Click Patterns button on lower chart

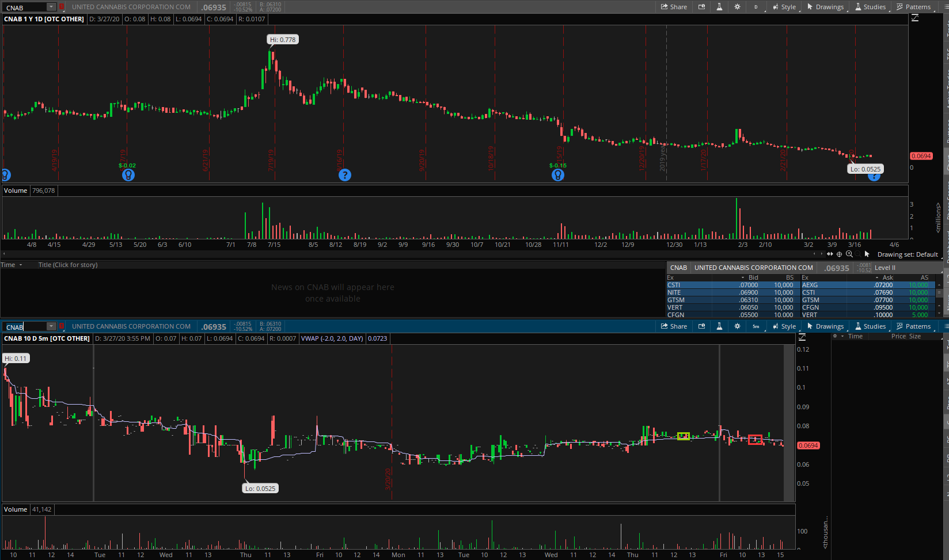point(913,326)
